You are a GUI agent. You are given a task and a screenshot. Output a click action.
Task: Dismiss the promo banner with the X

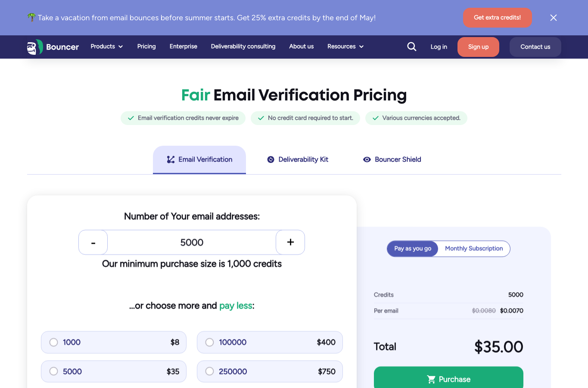(x=554, y=18)
